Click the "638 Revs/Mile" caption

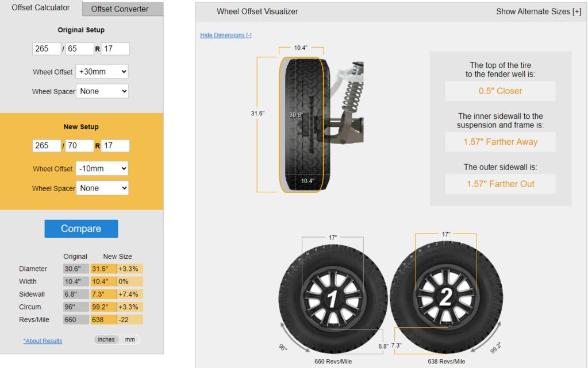click(x=446, y=362)
